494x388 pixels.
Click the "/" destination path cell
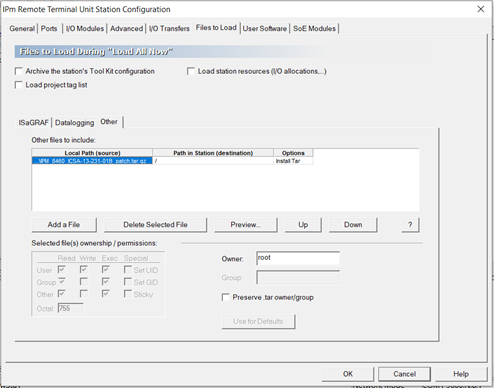(x=213, y=161)
